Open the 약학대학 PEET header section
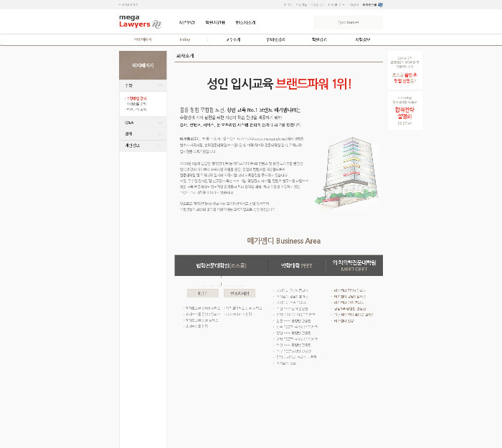 (296, 266)
